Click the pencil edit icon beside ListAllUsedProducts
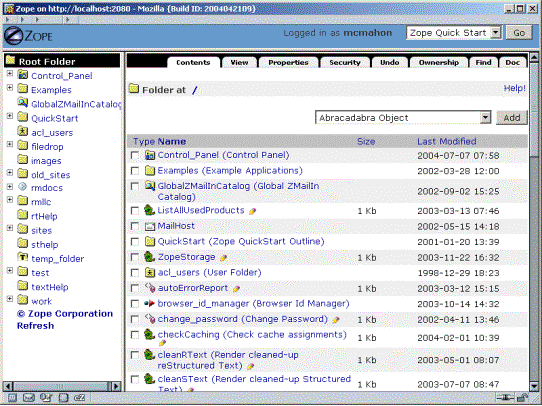 253,211
